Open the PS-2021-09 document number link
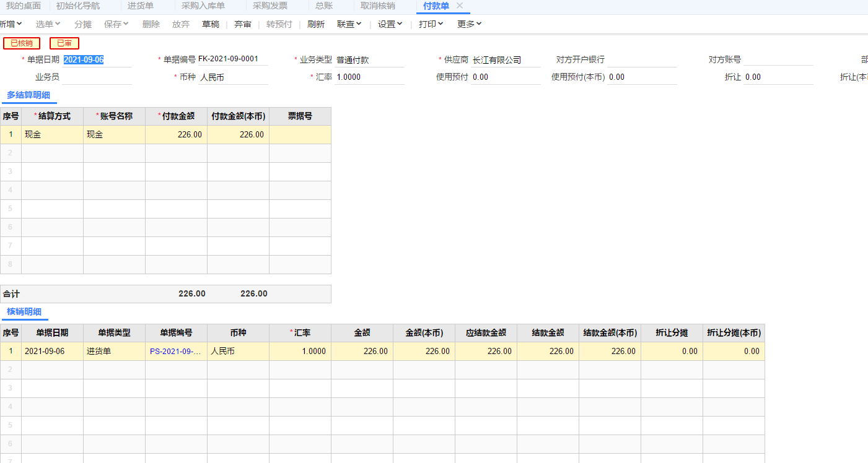868x463 pixels. click(x=175, y=352)
